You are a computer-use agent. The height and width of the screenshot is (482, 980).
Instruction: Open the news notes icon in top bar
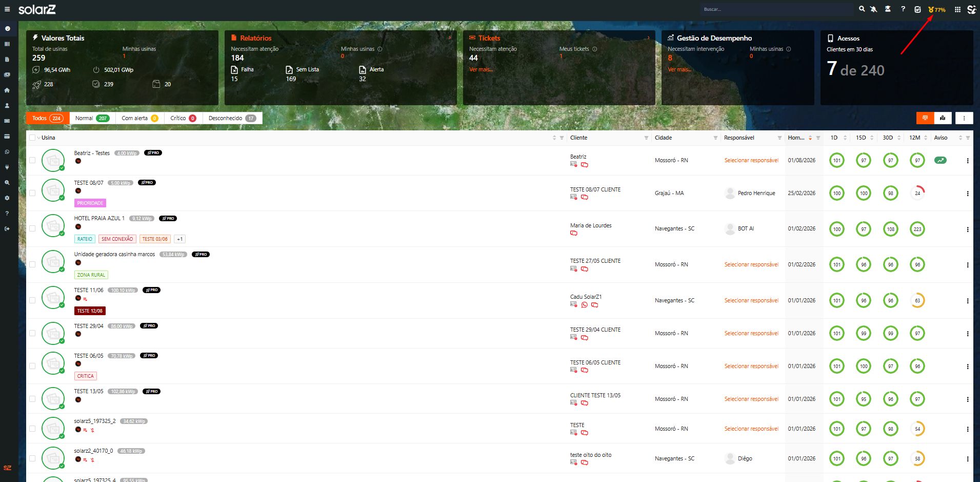coord(917,9)
